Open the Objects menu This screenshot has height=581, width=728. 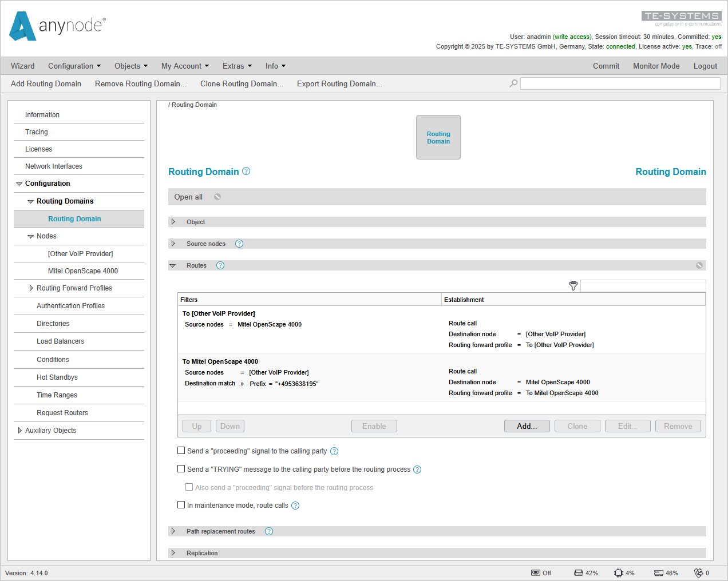pos(130,66)
